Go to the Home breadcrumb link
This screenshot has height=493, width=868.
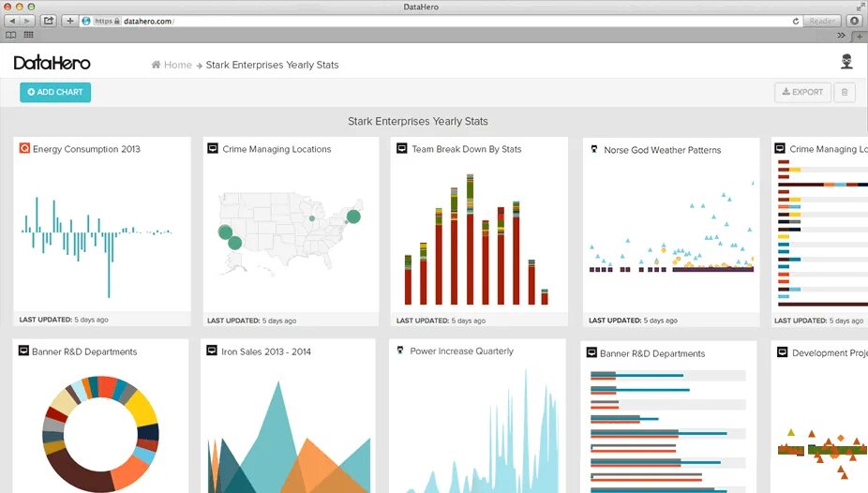tap(178, 65)
